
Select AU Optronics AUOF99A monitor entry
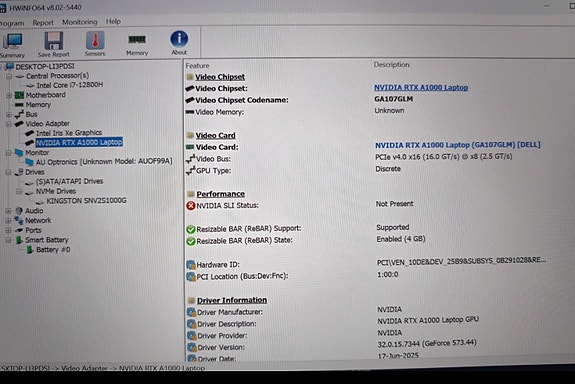pos(104,161)
